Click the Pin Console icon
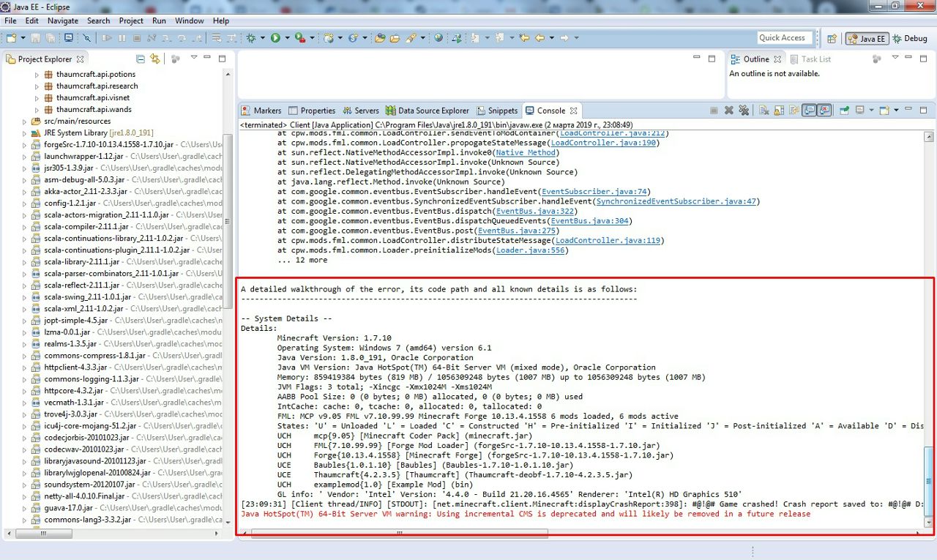 point(844,111)
